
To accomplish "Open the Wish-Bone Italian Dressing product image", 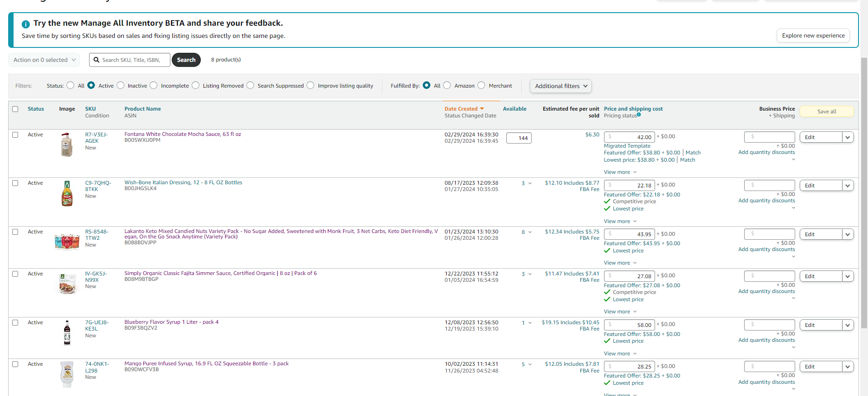I will click(x=67, y=193).
